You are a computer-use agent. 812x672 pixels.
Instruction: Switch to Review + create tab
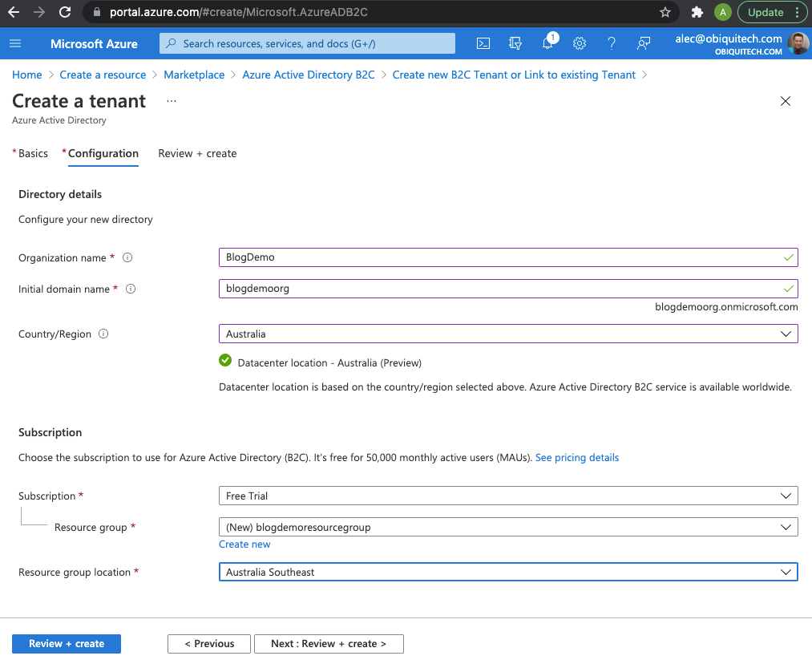pyautogui.click(x=197, y=153)
